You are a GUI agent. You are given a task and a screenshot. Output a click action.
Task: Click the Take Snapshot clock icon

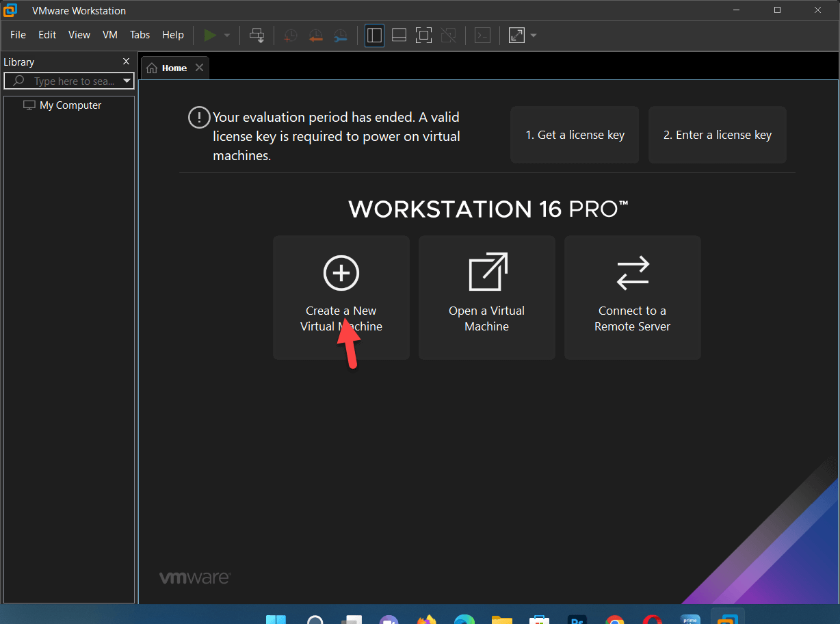click(x=291, y=36)
